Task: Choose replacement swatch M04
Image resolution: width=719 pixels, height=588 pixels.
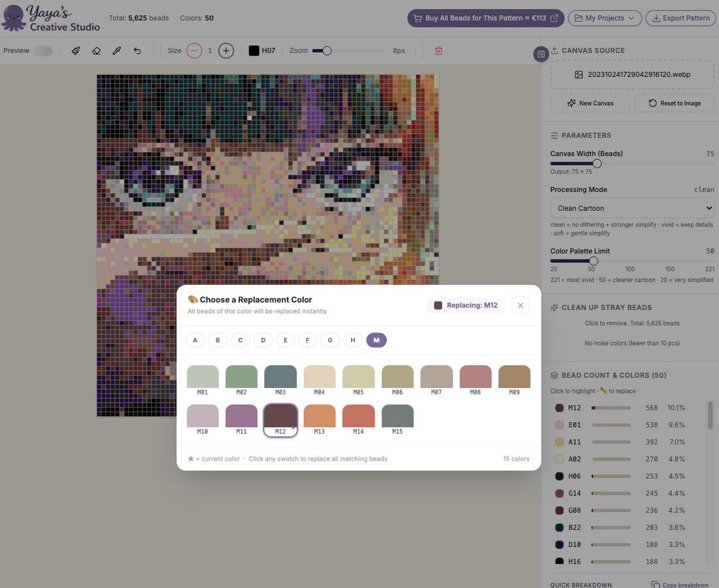Action: [320, 380]
